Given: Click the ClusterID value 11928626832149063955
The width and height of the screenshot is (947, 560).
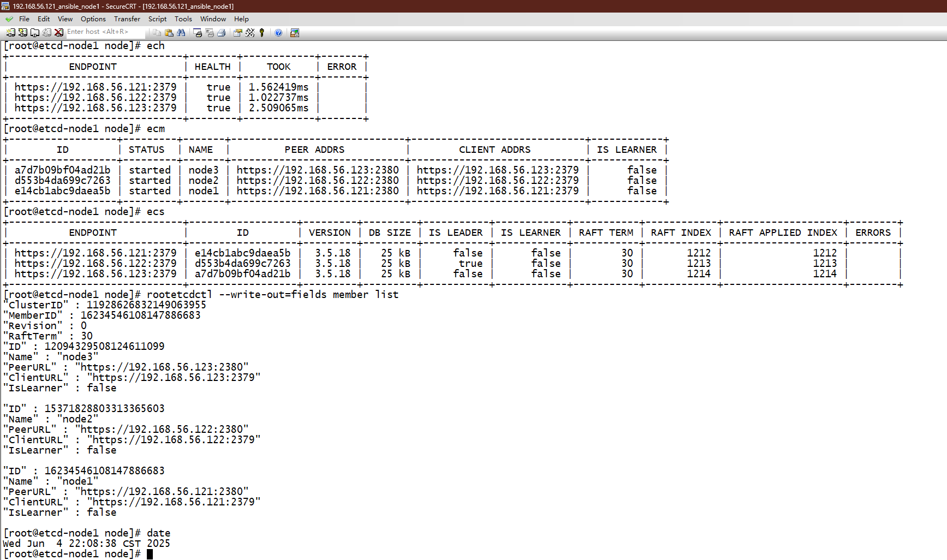Looking at the screenshot, I should (146, 305).
